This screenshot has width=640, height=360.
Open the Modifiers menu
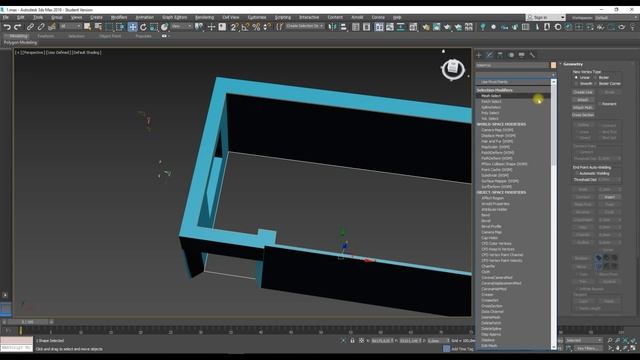point(119,18)
